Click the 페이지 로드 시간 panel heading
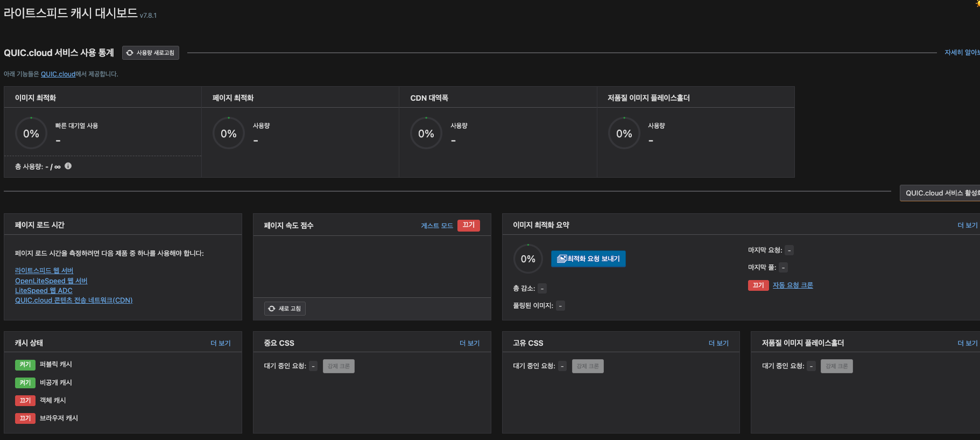 point(40,225)
